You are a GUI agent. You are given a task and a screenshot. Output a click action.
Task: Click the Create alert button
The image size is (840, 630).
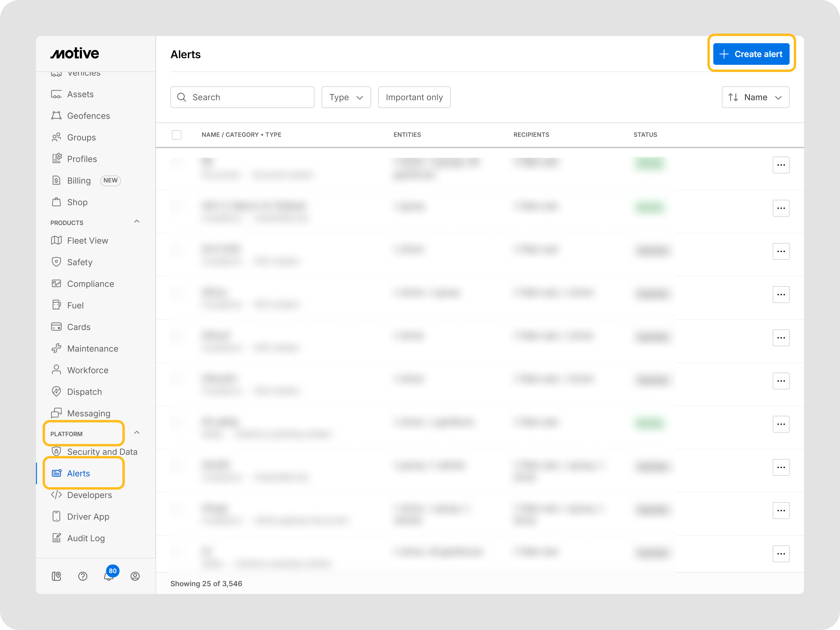751,54
